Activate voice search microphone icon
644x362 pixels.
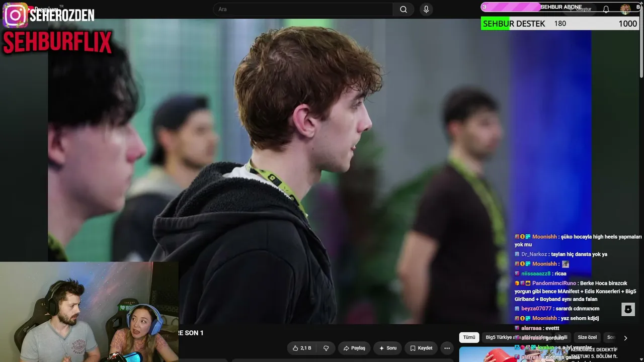click(x=426, y=9)
